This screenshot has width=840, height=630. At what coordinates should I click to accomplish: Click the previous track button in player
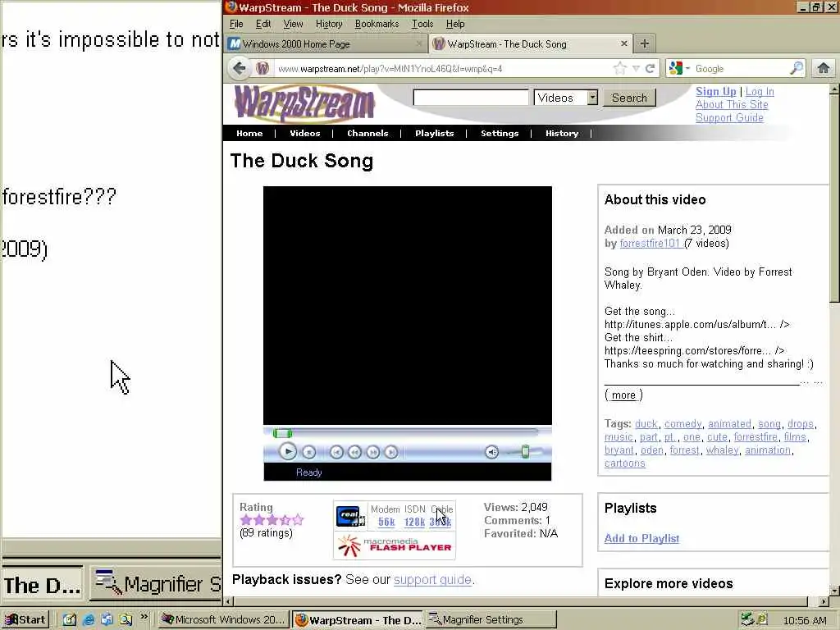(x=336, y=453)
